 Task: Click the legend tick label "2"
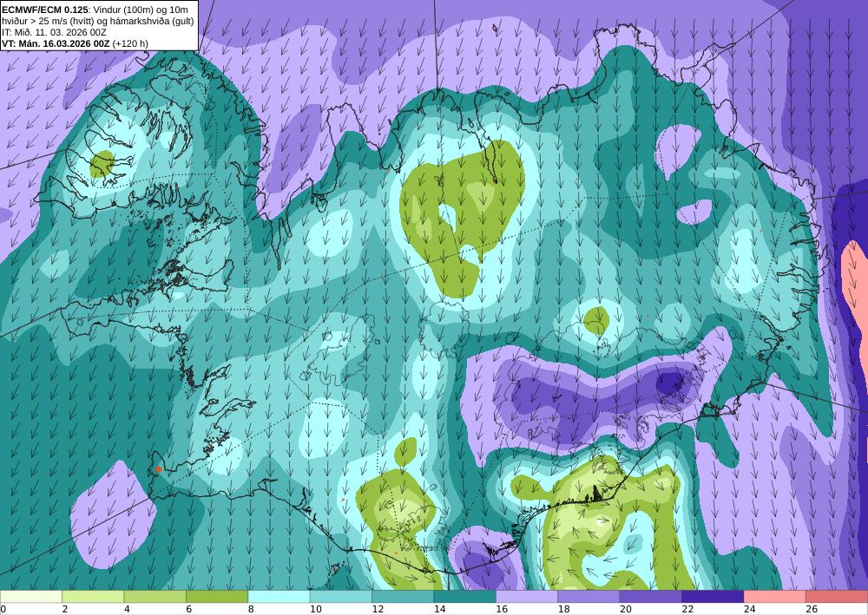point(65,609)
